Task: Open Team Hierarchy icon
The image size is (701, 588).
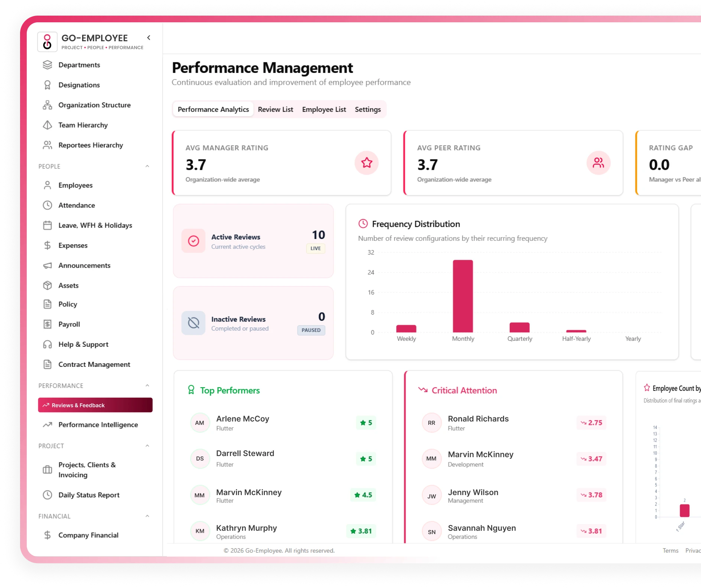Action: coord(47,125)
